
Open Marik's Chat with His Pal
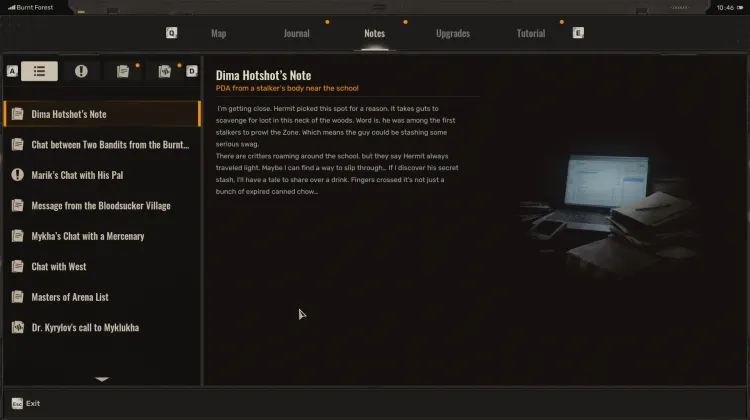point(102,175)
